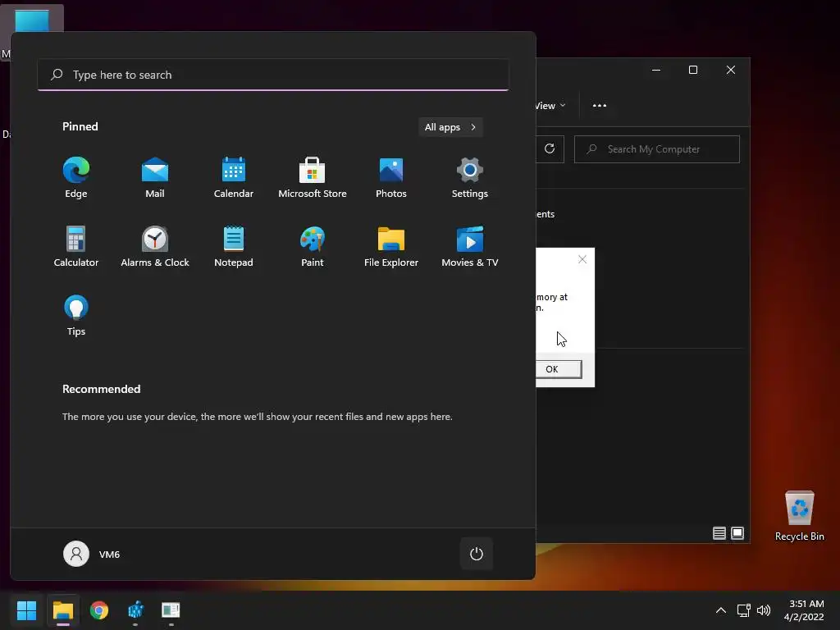Expand the View dropdown in File Explorer
This screenshot has width=840, height=630.
tap(550, 106)
